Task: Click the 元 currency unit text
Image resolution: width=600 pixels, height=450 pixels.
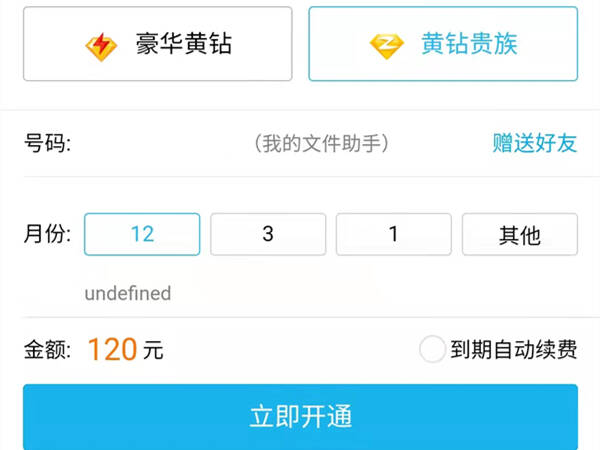Action: (x=153, y=350)
